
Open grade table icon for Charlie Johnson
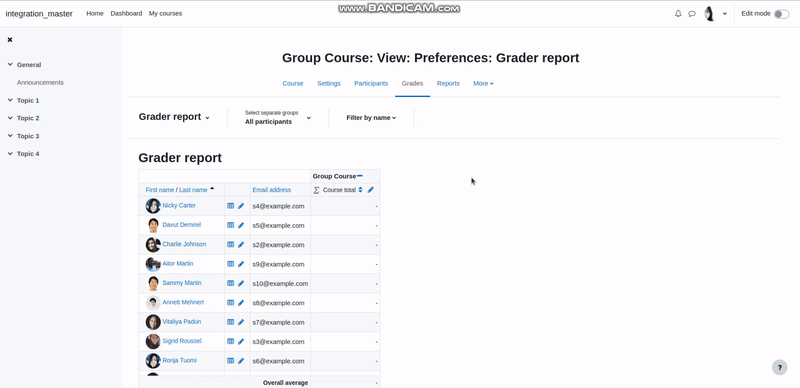click(x=230, y=245)
